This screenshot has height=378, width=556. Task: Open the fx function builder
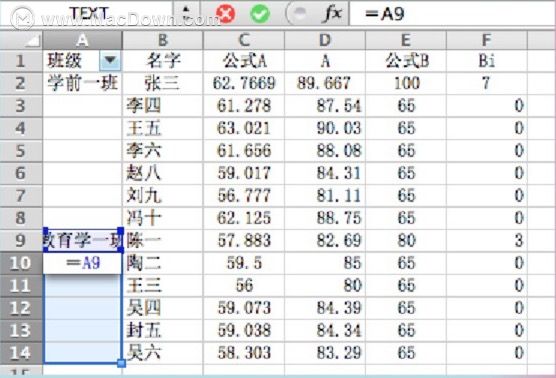332,14
